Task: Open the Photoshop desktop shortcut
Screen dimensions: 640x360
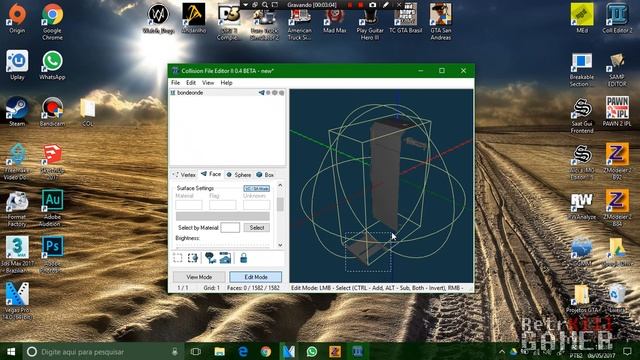Action: (x=52, y=254)
